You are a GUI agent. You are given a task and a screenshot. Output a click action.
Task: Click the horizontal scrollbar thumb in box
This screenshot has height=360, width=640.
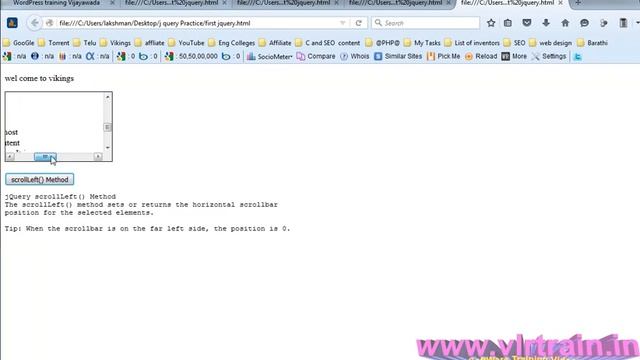[x=45, y=157]
